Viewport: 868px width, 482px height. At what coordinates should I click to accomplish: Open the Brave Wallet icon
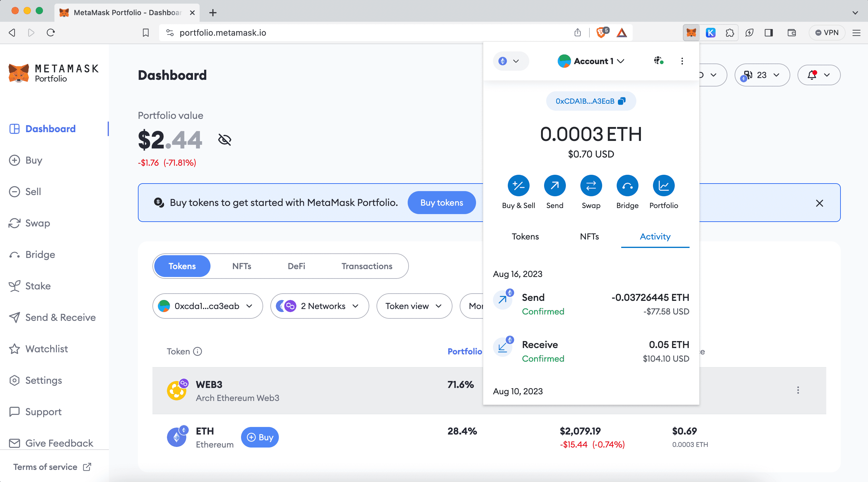tap(791, 33)
